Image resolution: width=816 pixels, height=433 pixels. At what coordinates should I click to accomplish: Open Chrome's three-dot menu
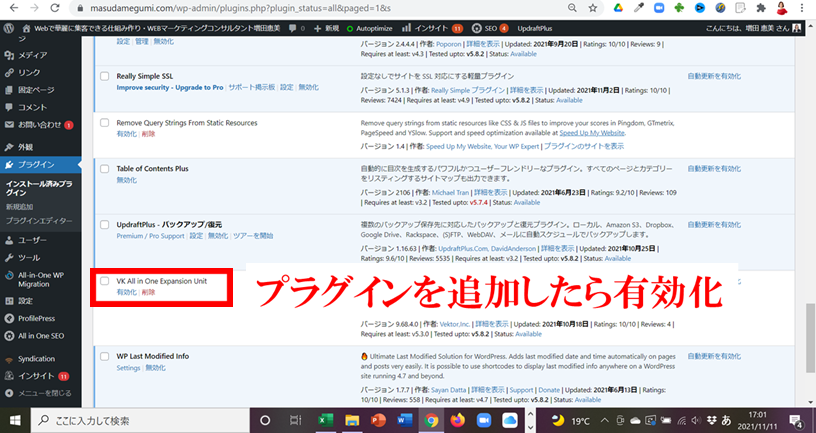[x=802, y=8]
